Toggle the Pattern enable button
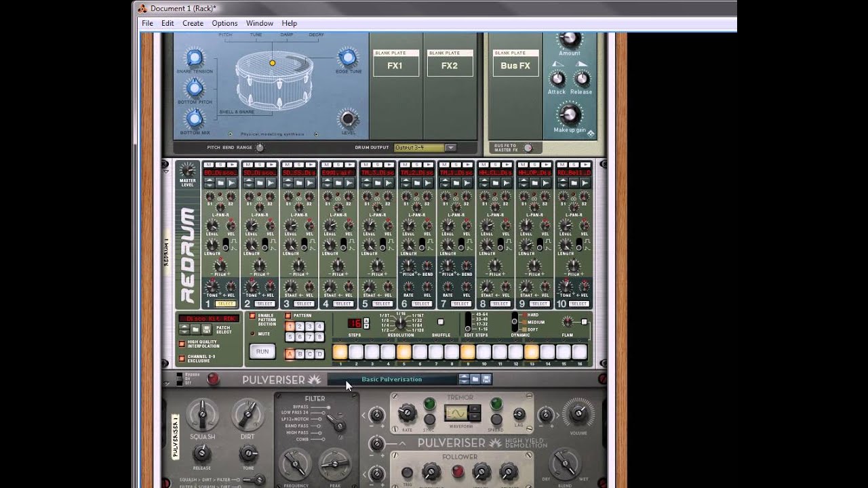Image resolution: width=868 pixels, height=488 pixels. [288, 315]
